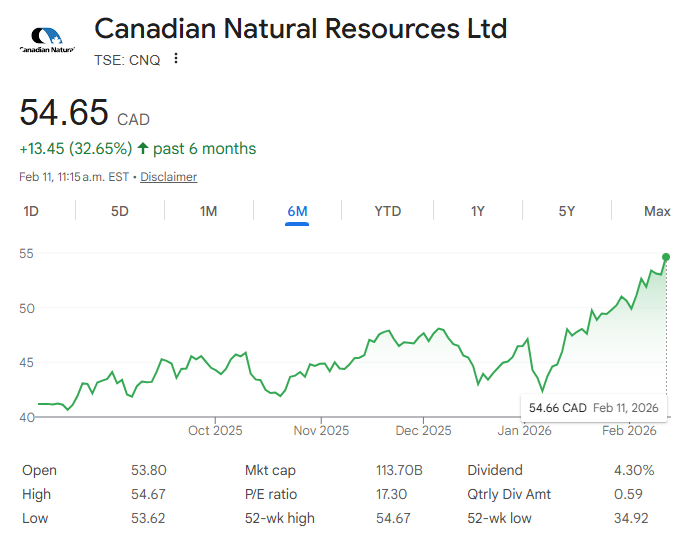
Task: Click the Canadian Natural company logo
Action: click(47, 40)
